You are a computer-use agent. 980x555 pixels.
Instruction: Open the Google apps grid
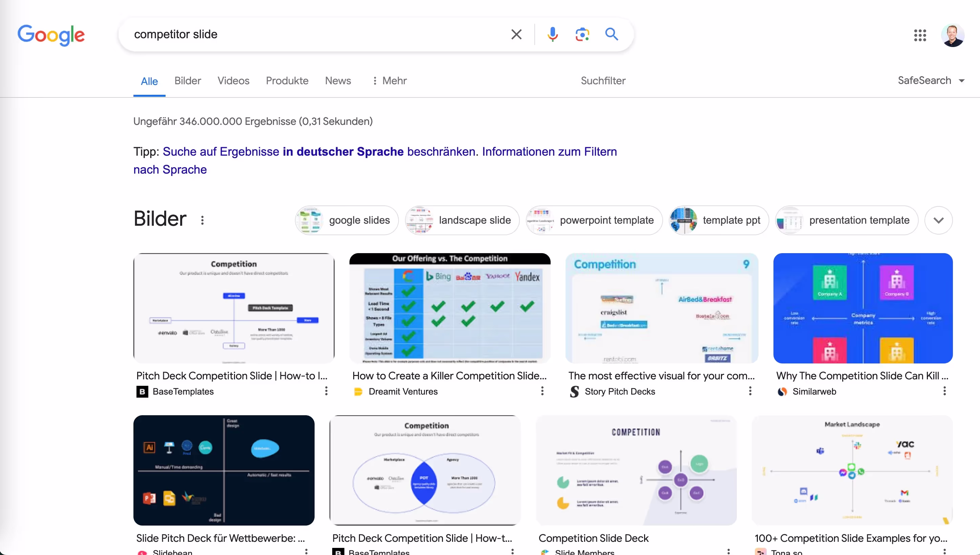920,36
